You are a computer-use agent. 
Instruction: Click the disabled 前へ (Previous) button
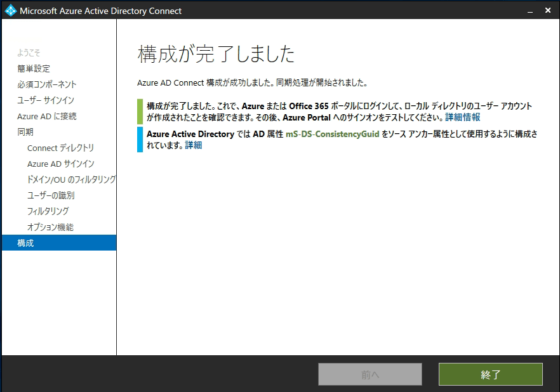pos(370,374)
